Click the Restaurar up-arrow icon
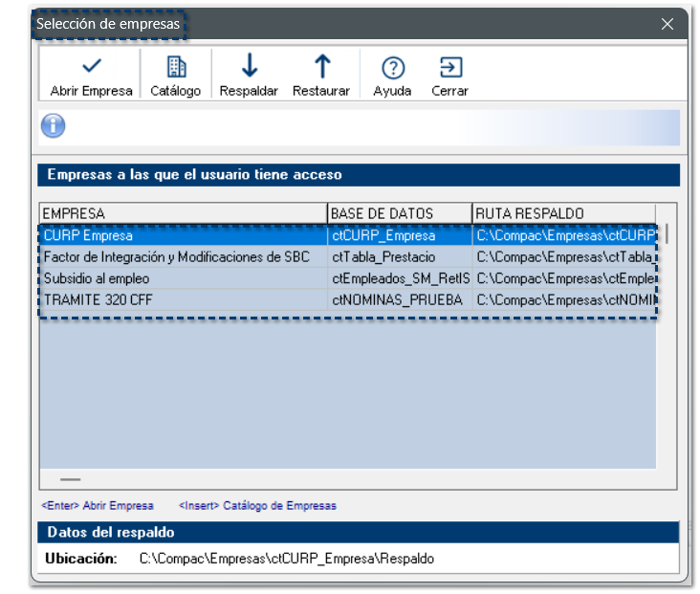700x594 pixels. click(321, 66)
